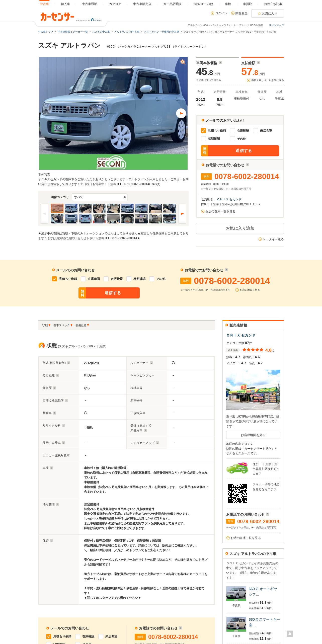Click the help icon beside 支払総額

[258, 63]
